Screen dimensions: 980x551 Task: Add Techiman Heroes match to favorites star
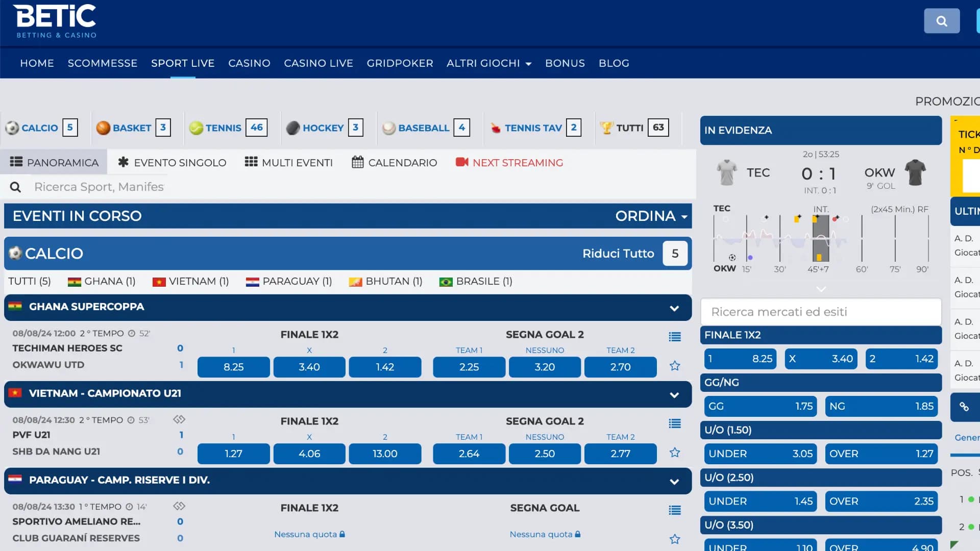tap(675, 366)
